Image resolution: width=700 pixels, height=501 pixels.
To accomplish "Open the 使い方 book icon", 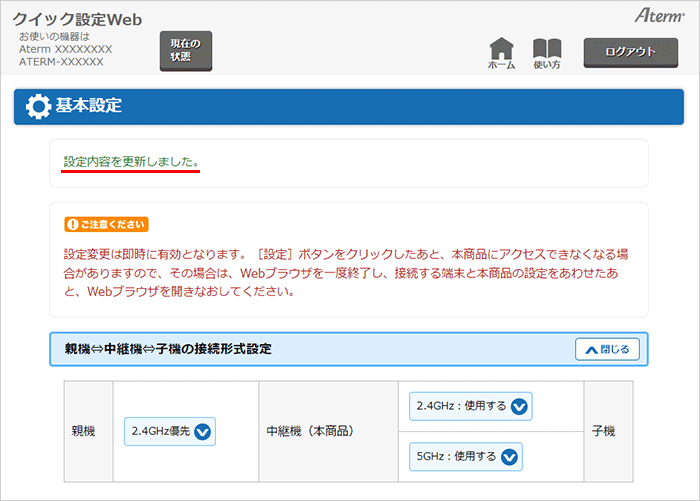I will click(547, 48).
